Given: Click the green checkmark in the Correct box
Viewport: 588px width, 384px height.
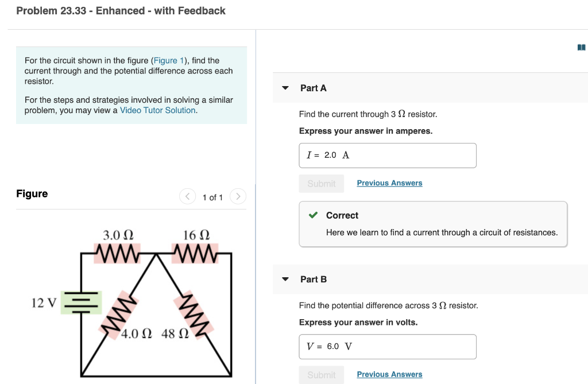Looking at the screenshot, I should point(314,215).
